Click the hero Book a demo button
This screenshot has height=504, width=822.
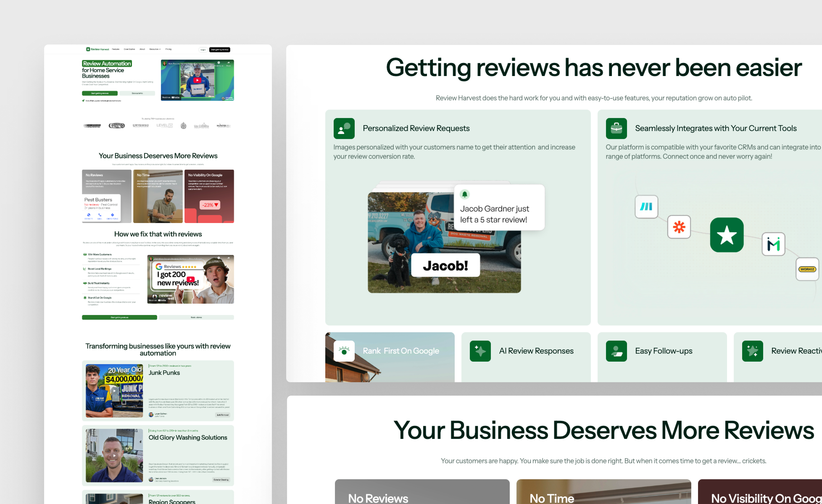tap(137, 93)
